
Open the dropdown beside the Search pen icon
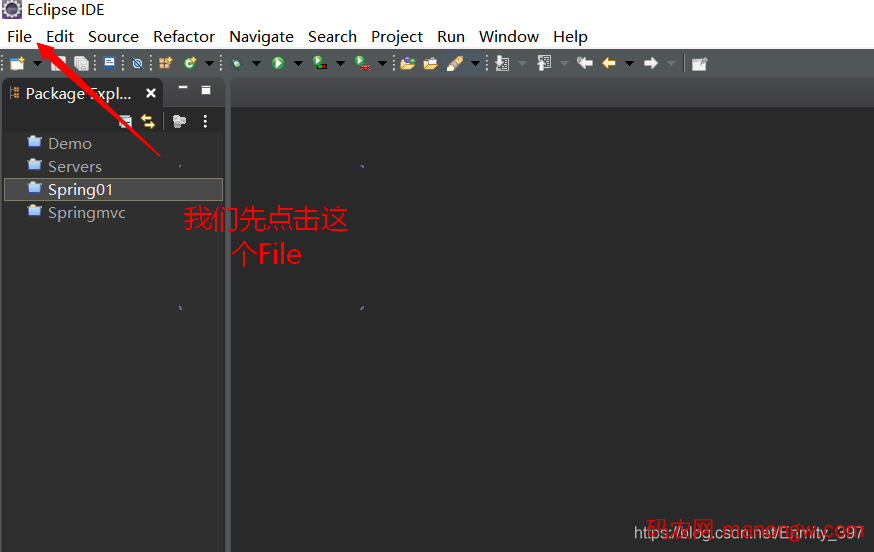click(x=475, y=64)
